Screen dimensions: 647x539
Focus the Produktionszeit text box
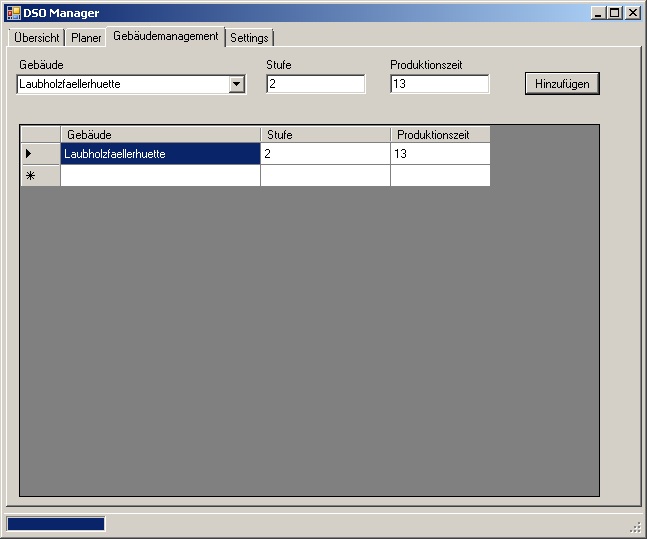[439, 85]
